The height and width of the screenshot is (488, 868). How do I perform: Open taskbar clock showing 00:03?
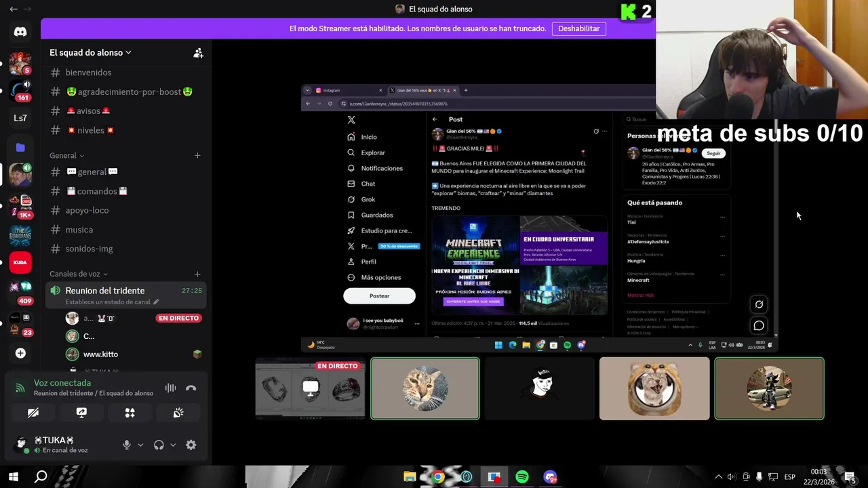[818, 476]
